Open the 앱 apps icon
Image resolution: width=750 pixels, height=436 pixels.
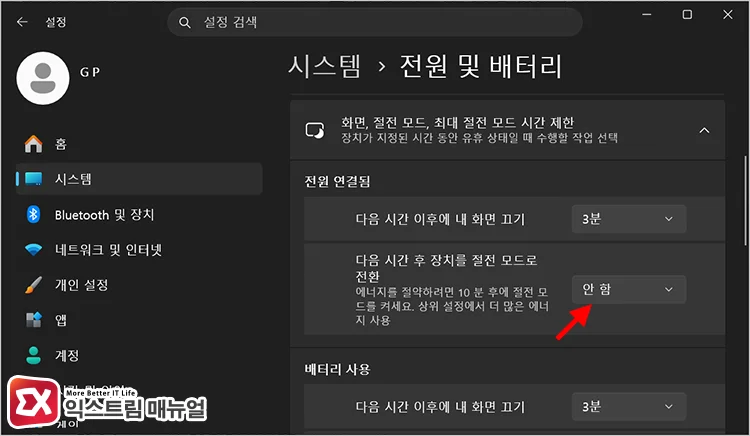pyautogui.click(x=33, y=320)
